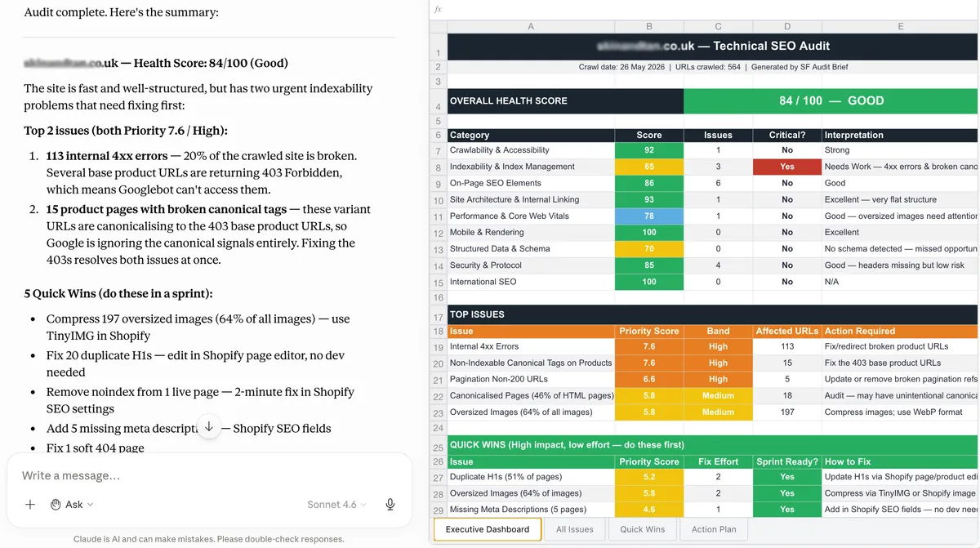Viewport: 980px width, 548px height.
Task: Click the Pagination Non-200 URLs cell
Action: click(x=531, y=379)
